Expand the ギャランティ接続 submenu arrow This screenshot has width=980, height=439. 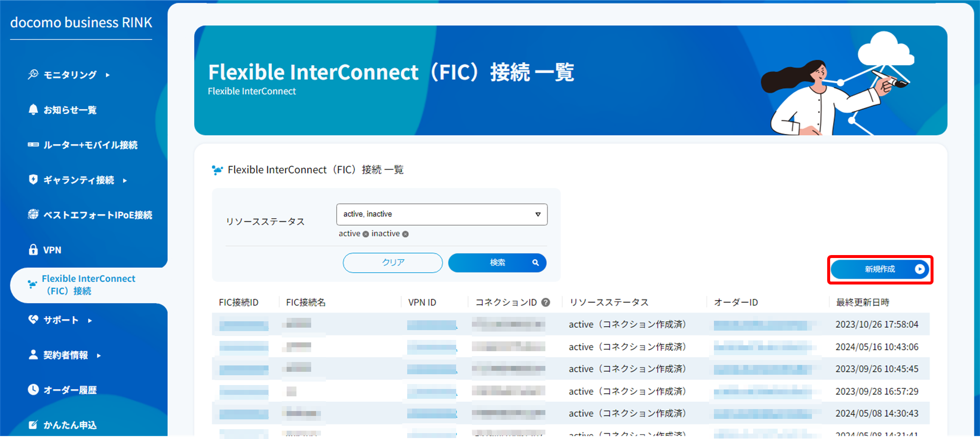[125, 181]
